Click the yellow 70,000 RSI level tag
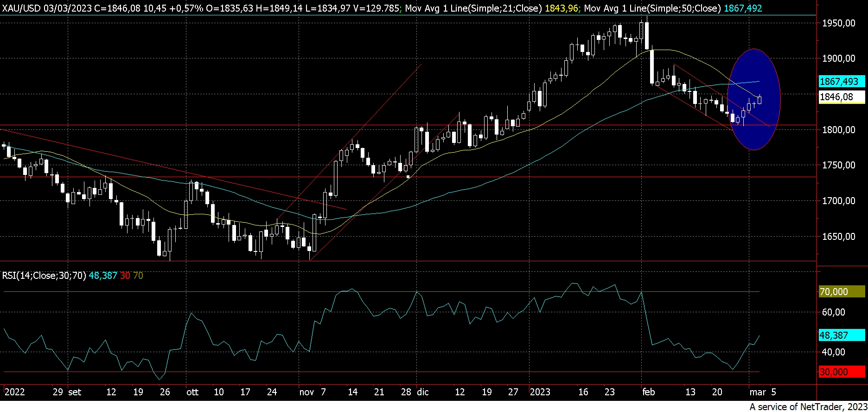The width and height of the screenshot is (868, 412). tap(842, 292)
